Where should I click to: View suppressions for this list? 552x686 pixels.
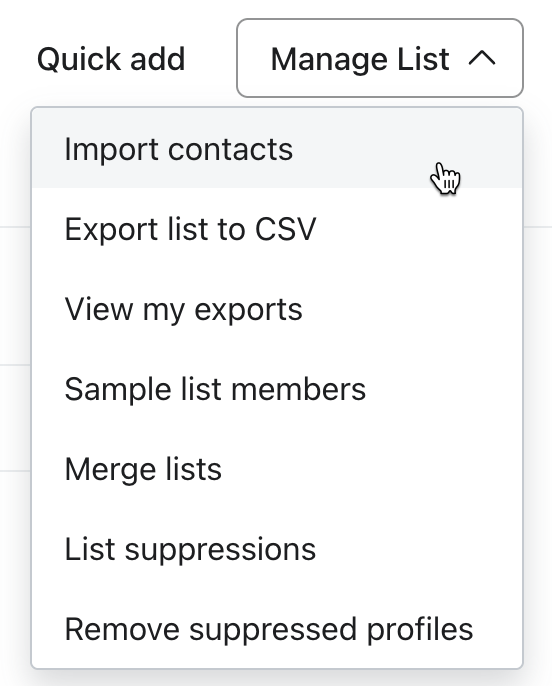277,549
